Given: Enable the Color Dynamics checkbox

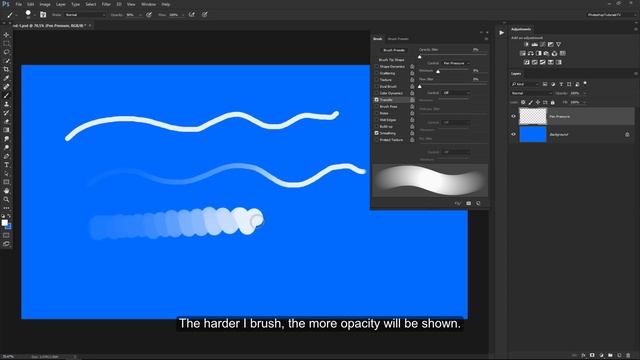Looking at the screenshot, I should click(x=376, y=93).
